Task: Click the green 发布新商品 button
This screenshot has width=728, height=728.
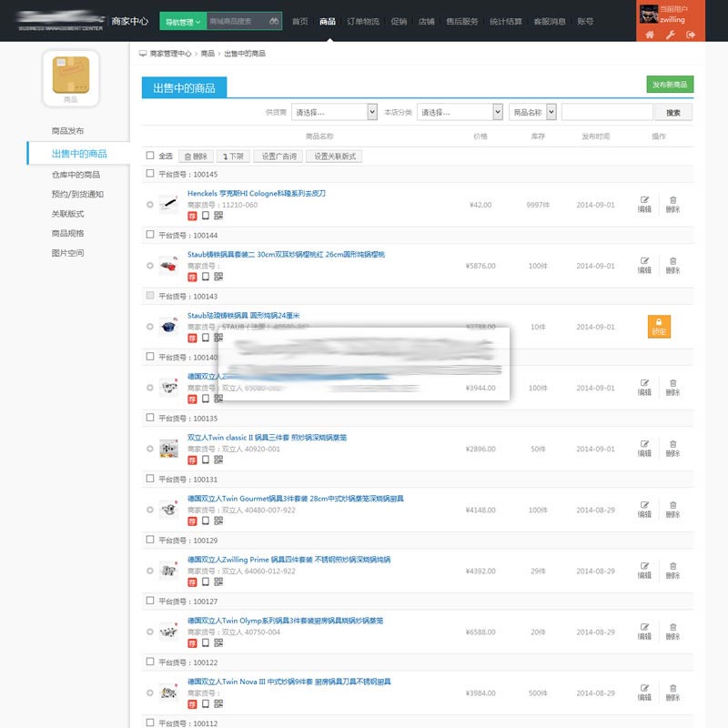Action: pyautogui.click(x=670, y=84)
